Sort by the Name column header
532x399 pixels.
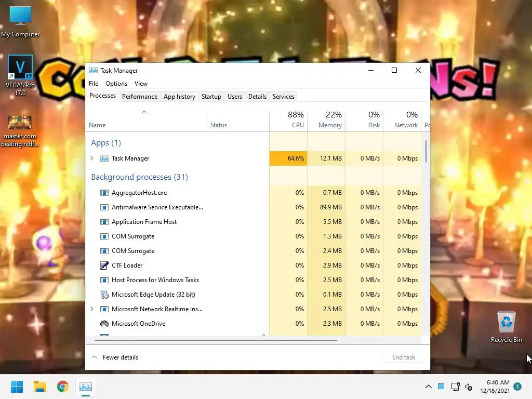point(146,121)
